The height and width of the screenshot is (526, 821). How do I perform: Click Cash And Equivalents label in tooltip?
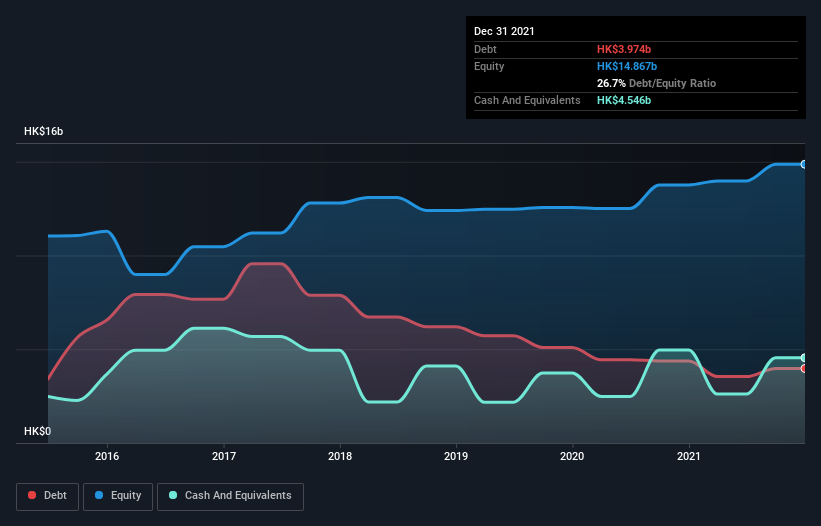[527, 100]
